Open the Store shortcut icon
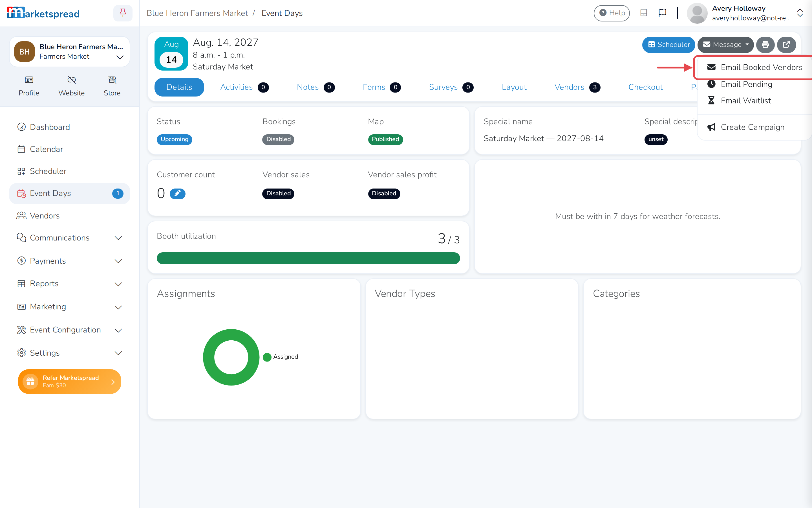The height and width of the screenshot is (508, 812). pyautogui.click(x=112, y=86)
